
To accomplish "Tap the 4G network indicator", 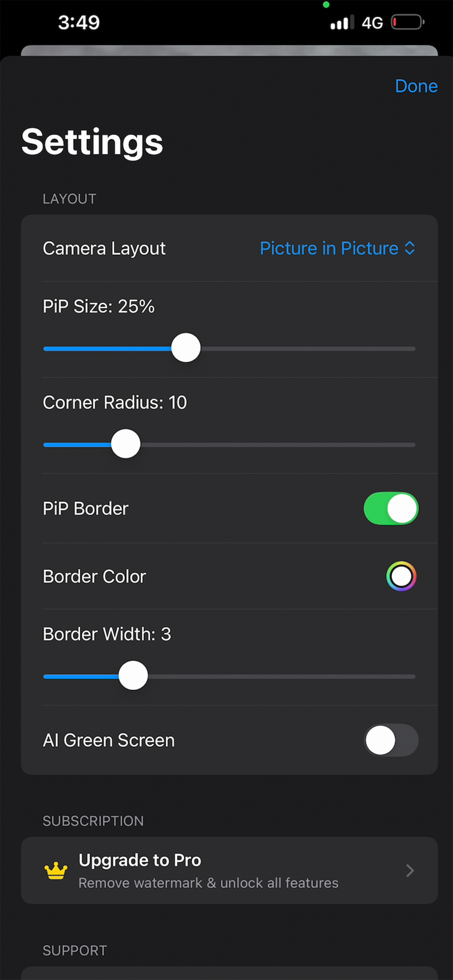I will 372,23.
